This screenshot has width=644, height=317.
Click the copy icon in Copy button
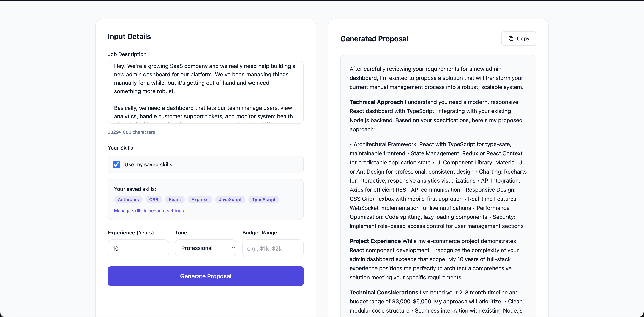[511, 39]
